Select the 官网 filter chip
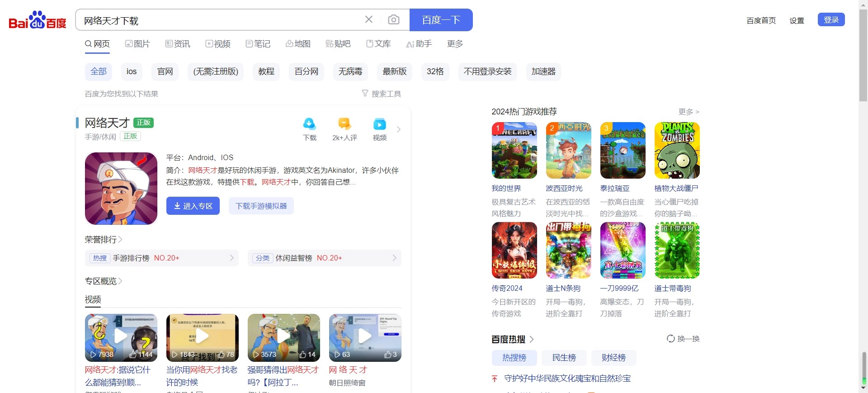 (165, 71)
